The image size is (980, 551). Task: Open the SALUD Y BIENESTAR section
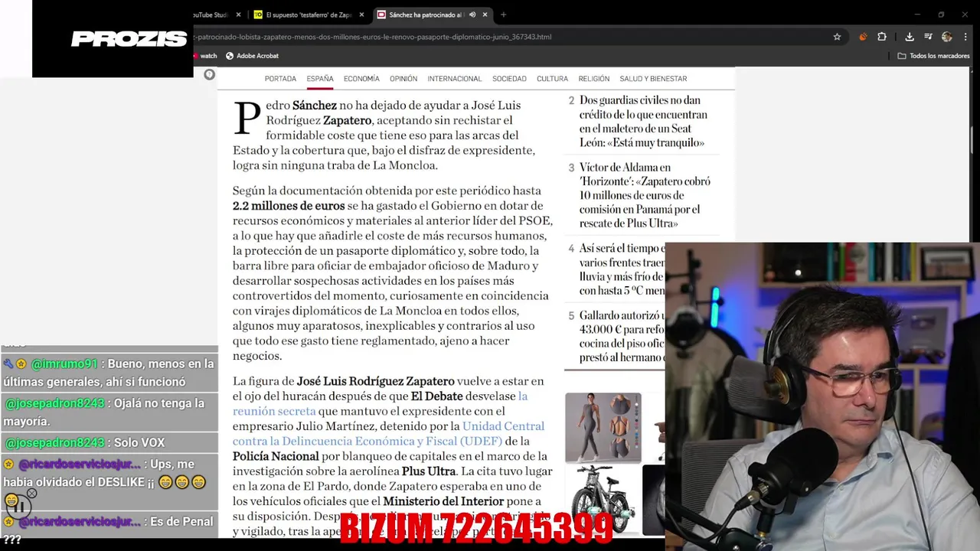click(653, 79)
